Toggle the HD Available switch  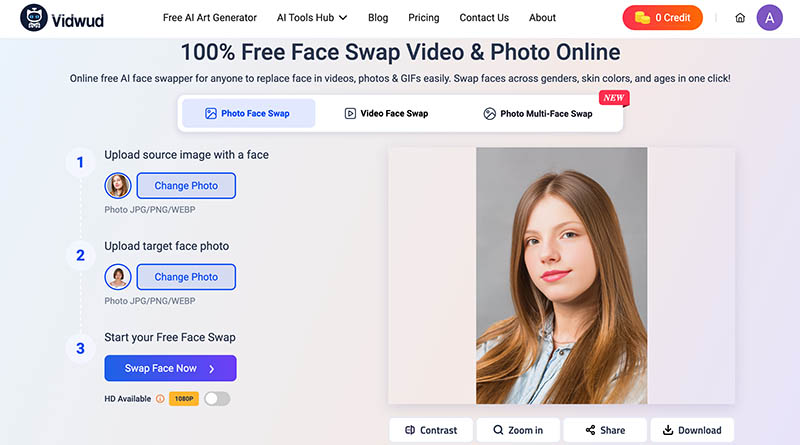tap(217, 399)
